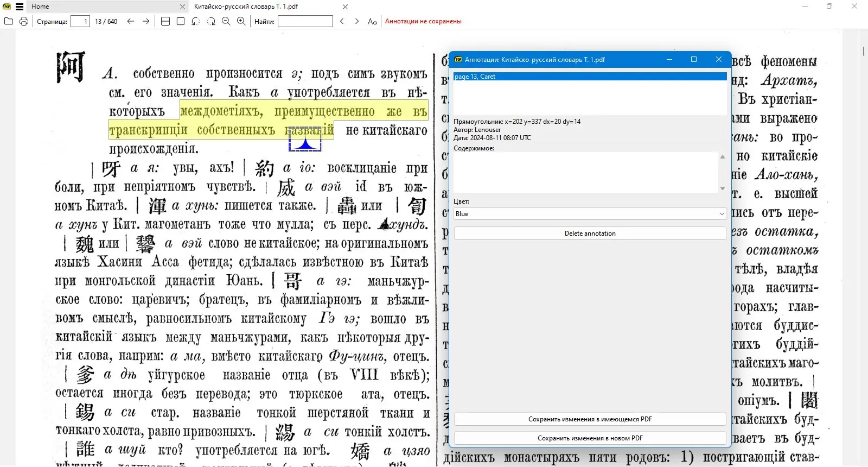Go to the next page arrow
This screenshot has width=868, height=467.
146,21
